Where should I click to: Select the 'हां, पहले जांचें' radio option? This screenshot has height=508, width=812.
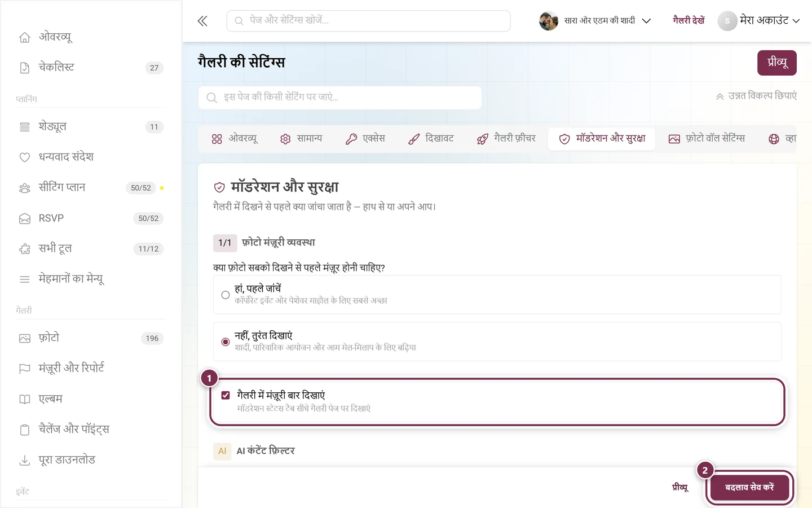point(226,295)
